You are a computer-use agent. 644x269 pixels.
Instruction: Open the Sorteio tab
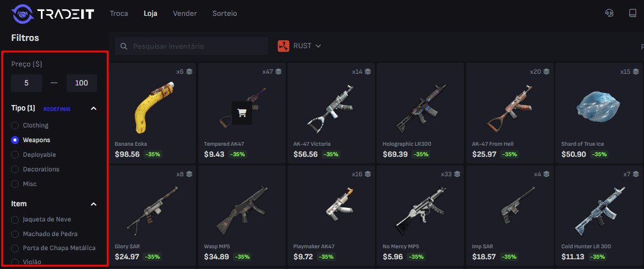225,13
